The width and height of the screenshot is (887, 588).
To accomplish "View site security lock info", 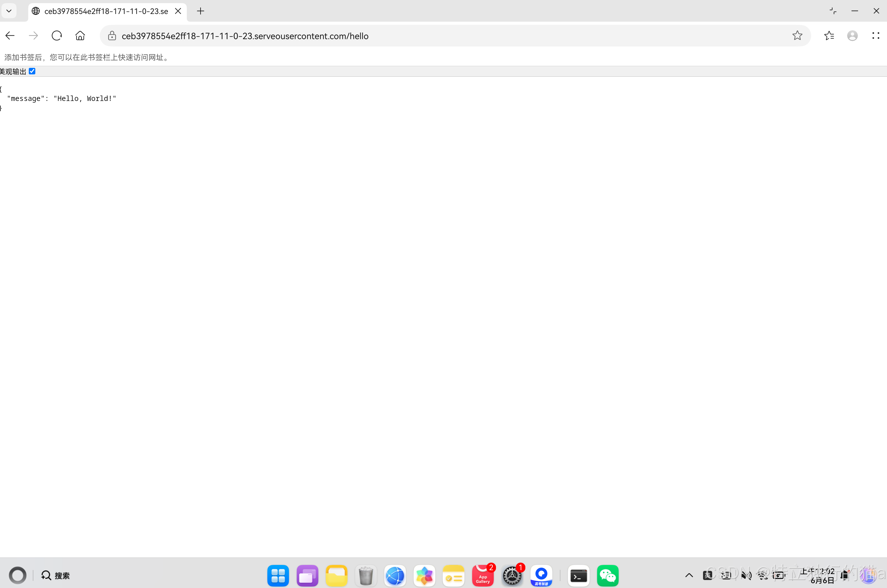I will [112, 36].
